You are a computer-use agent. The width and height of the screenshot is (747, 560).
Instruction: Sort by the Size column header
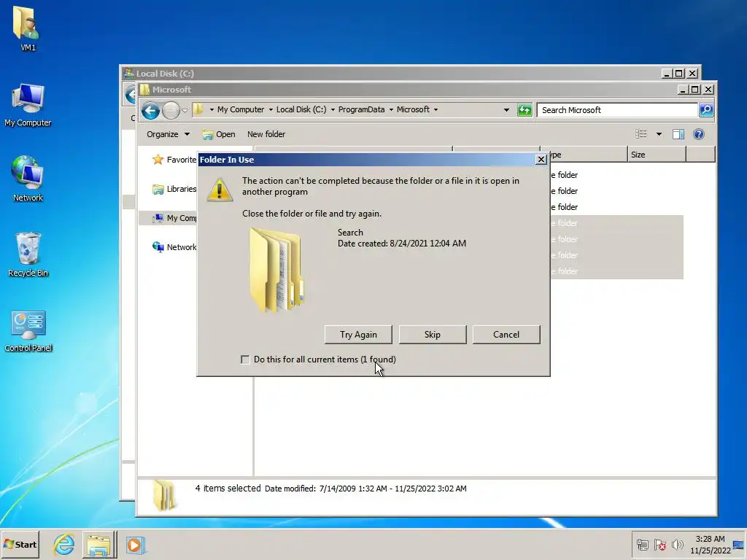[657, 155]
